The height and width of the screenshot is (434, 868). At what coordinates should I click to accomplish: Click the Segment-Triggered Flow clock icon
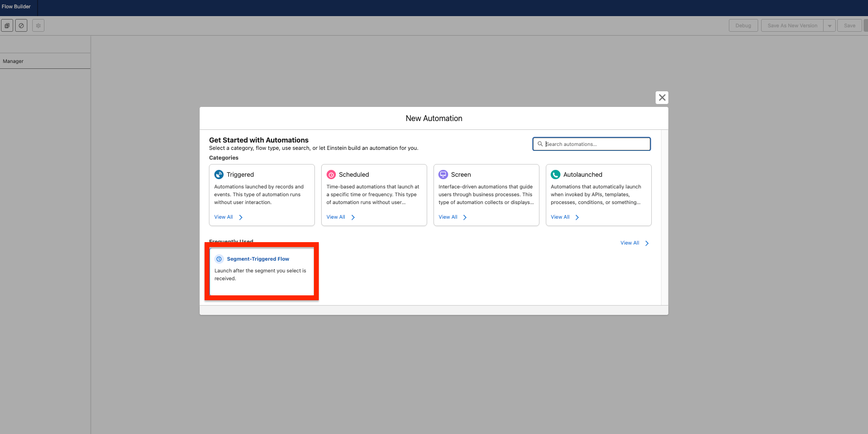(x=219, y=259)
